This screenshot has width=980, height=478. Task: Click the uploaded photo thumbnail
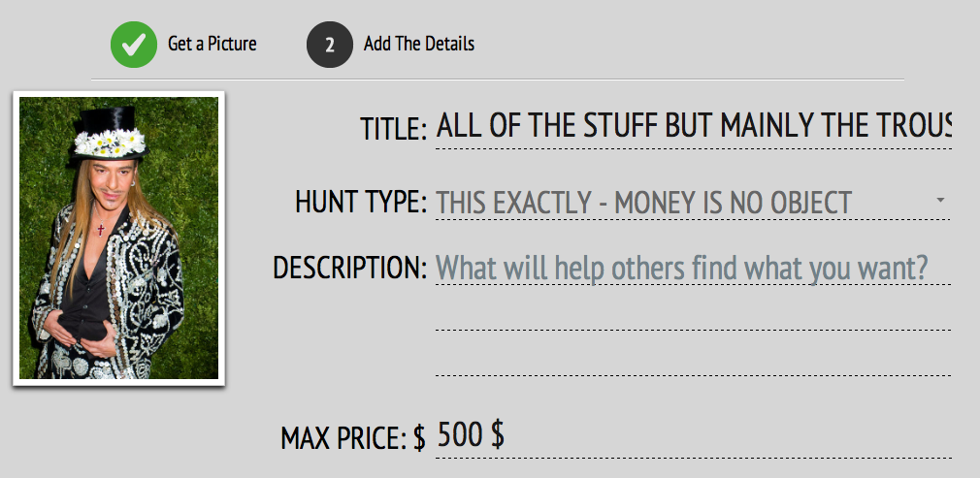pos(118,238)
